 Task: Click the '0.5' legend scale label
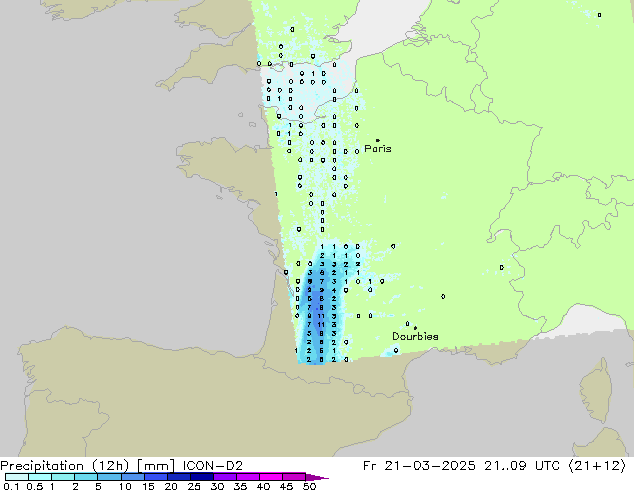(35, 486)
